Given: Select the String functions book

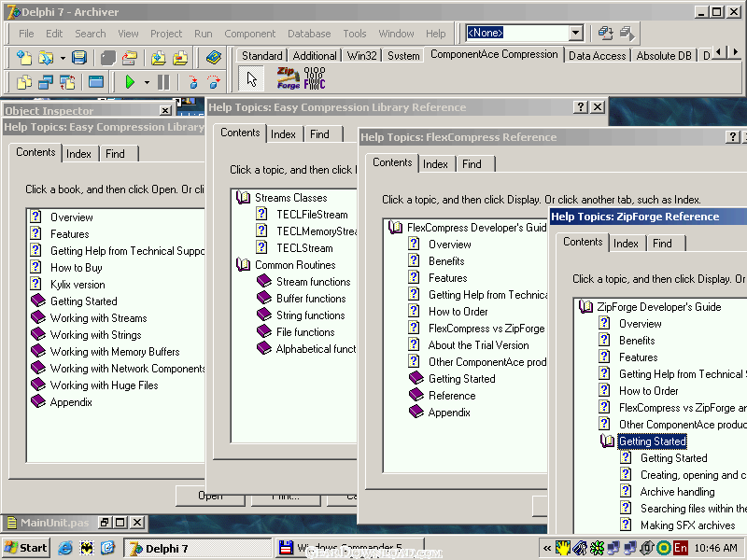Looking at the screenshot, I should (x=311, y=315).
